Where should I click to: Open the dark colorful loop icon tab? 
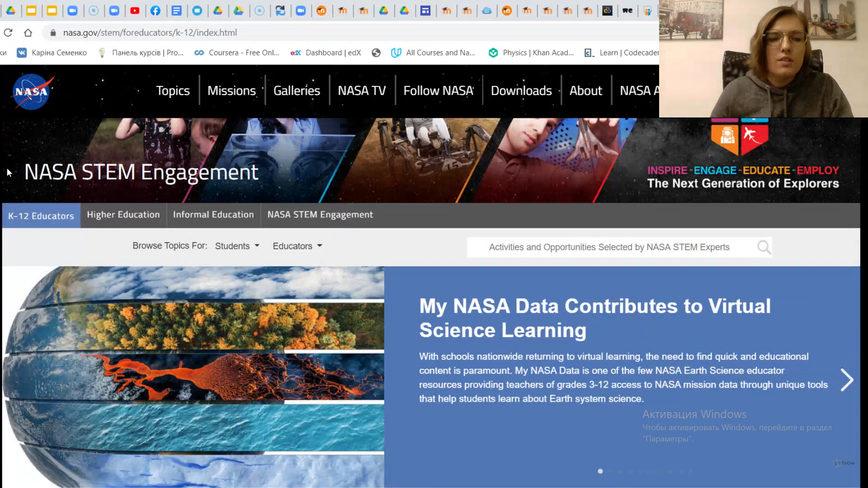607,10
